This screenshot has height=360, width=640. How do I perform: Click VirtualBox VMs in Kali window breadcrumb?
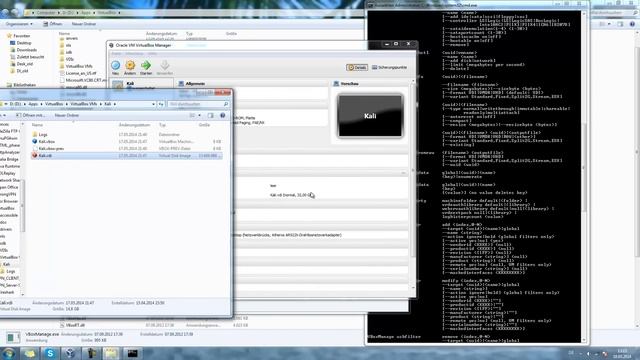coord(83,104)
